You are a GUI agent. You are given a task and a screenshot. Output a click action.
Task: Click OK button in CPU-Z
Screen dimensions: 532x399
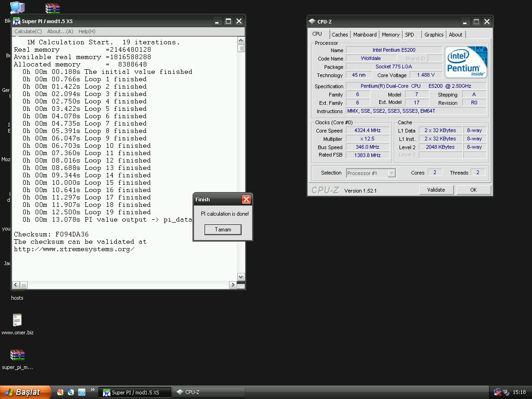pos(473,190)
